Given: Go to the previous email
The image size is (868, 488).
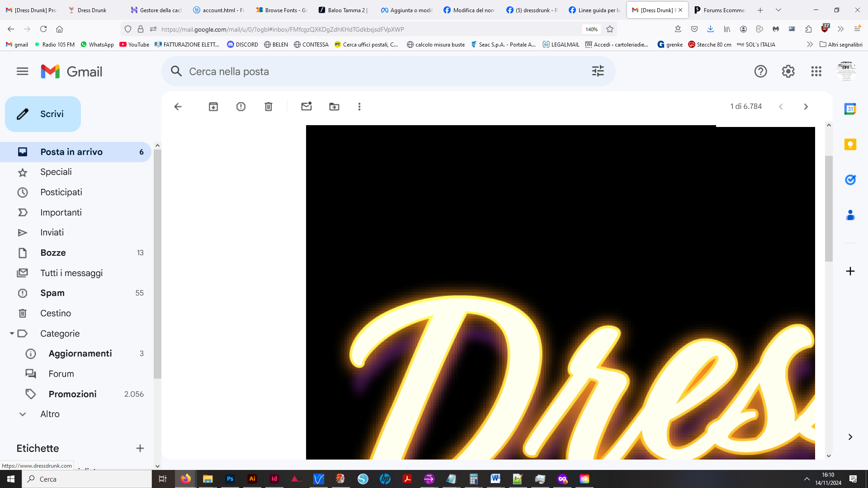Looking at the screenshot, I should click(781, 107).
